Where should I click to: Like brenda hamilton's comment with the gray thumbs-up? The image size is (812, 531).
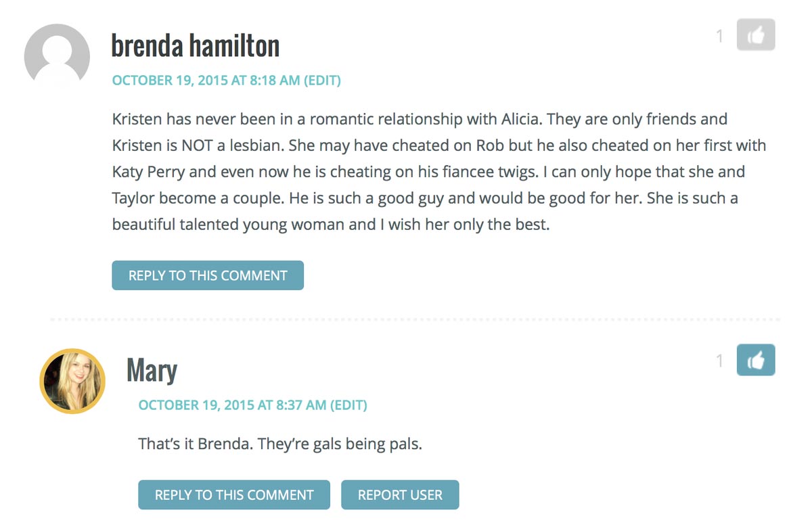755,35
